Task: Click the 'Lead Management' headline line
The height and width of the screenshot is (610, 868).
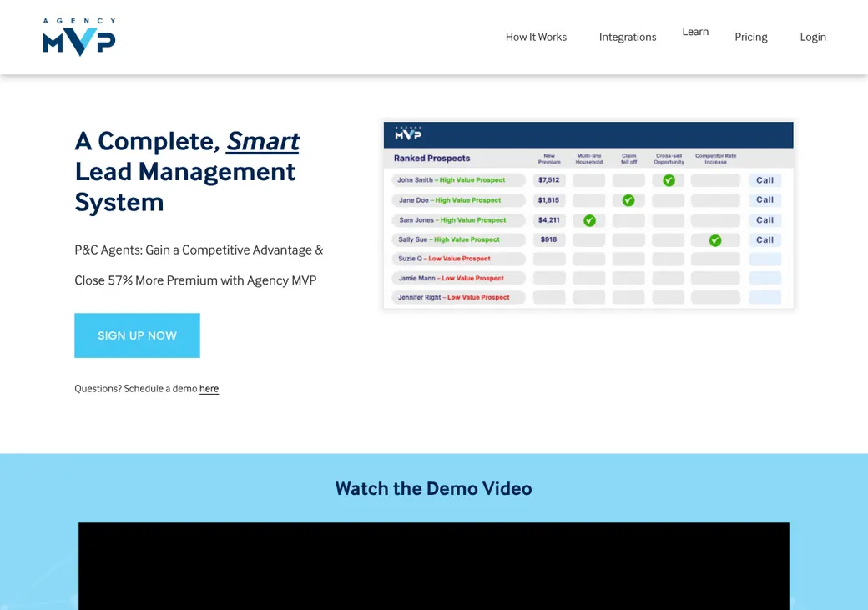Action: pos(185,172)
